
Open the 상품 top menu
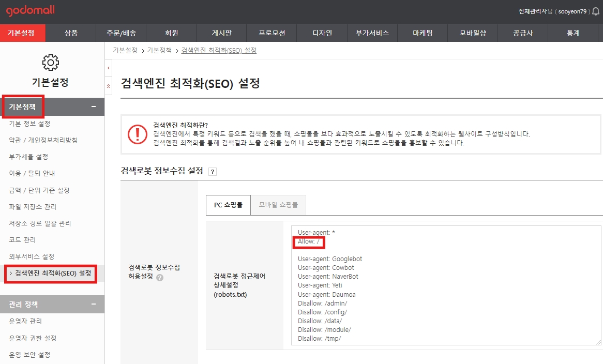click(x=71, y=33)
